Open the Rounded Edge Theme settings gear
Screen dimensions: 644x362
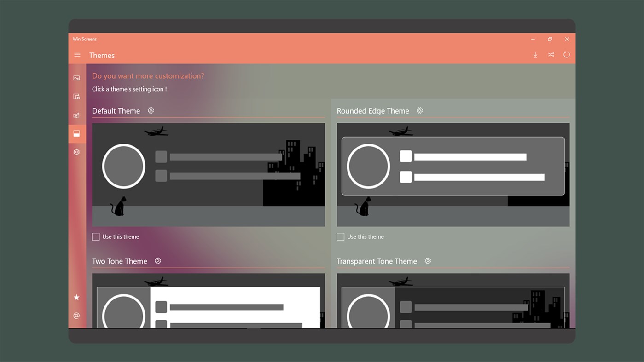point(419,110)
